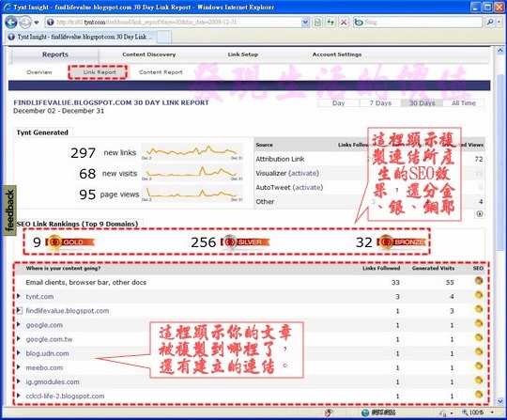Open the address bar URL history dropdown
This screenshot has height=420, width=507.
click(305, 22)
